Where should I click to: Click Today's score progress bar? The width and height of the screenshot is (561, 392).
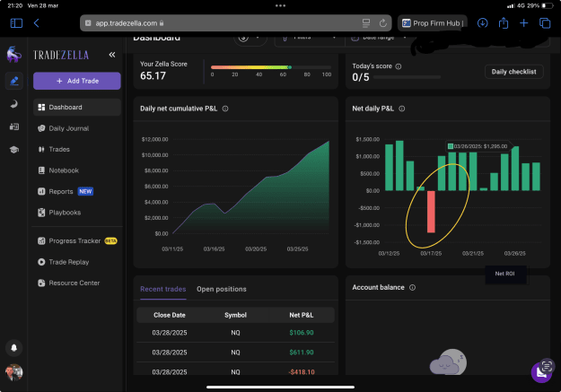coord(407,77)
